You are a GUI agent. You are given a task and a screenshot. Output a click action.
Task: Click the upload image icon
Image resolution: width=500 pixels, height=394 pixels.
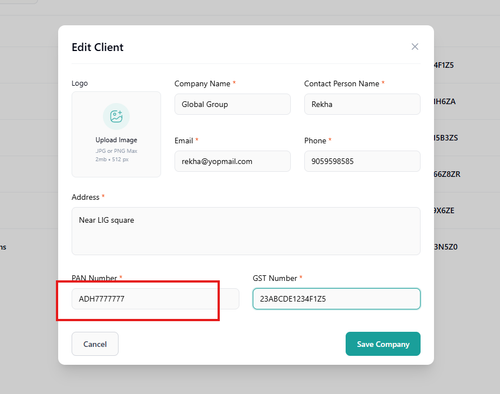[x=116, y=116]
